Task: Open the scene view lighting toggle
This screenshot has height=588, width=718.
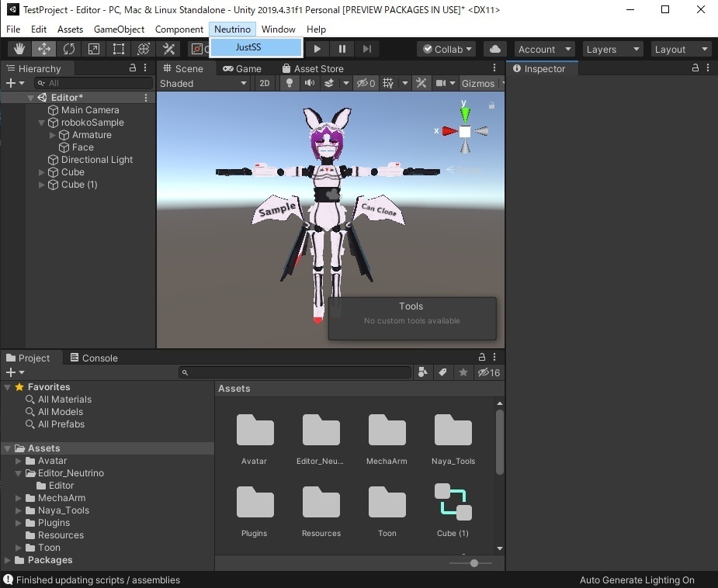Action: click(289, 83)
